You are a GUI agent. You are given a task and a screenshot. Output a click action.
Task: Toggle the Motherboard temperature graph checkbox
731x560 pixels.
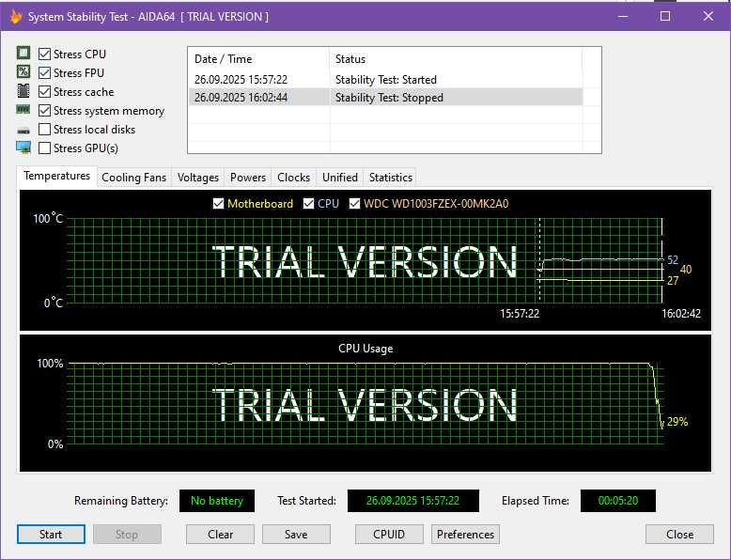218,203
